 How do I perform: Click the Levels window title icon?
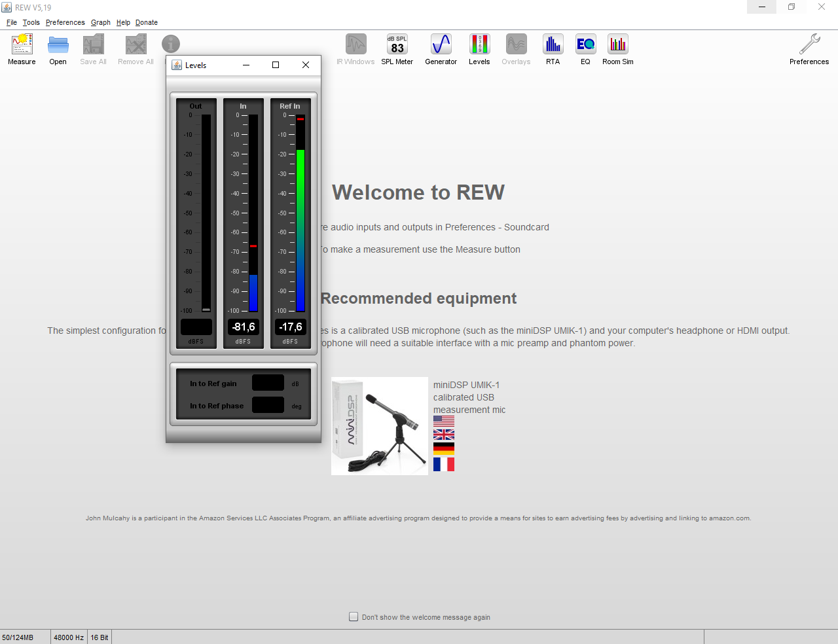tap(177, 65)
